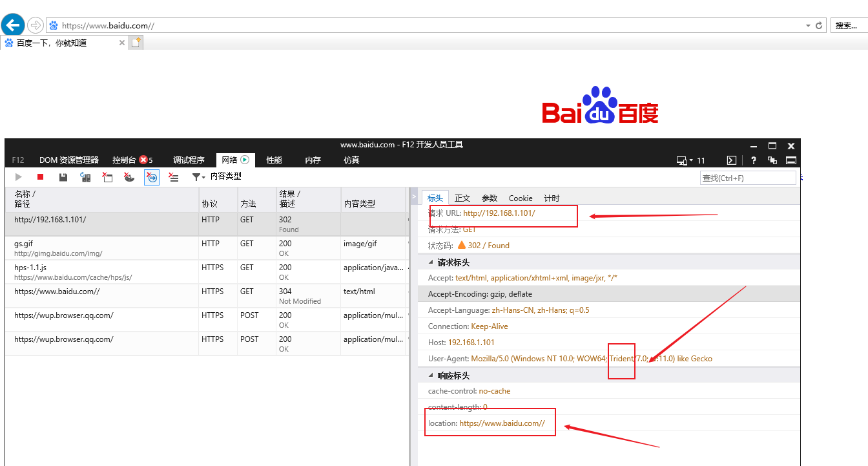This screenshot has width=868, height=466.
Task: Sort by 名称/路径 column header
Action: (x=101, y=199)
